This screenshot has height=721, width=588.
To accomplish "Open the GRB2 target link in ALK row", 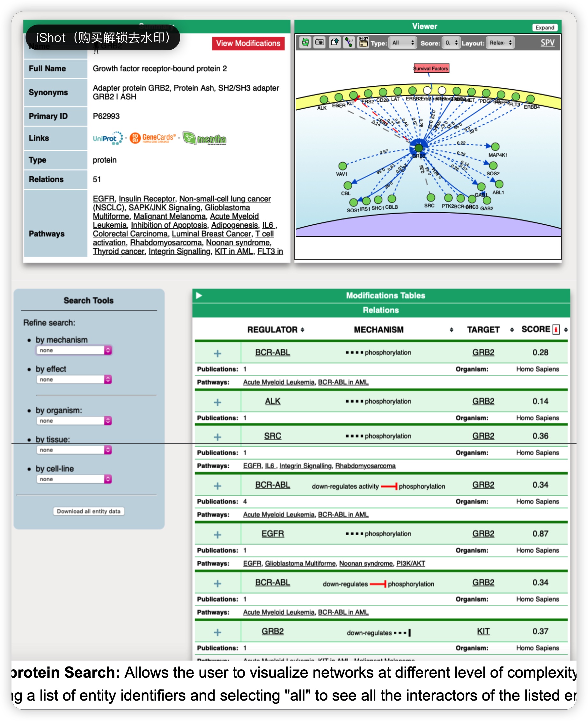I will pos(483,401).
